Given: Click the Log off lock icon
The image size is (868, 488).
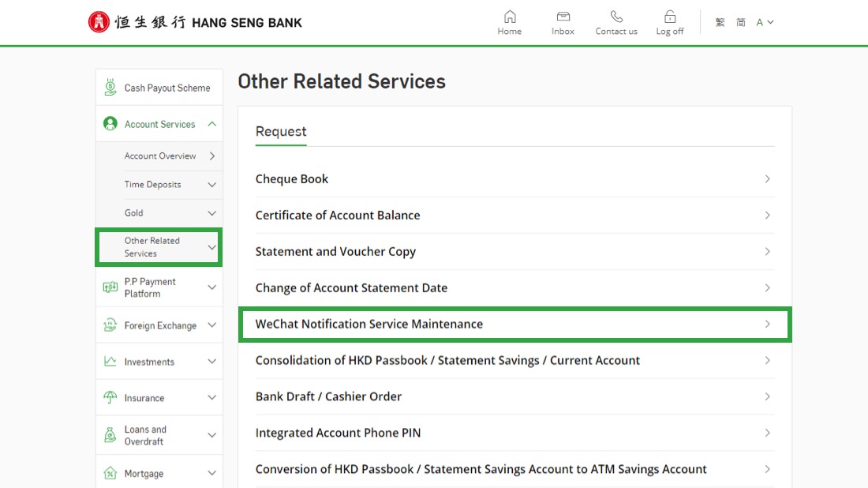Looking at the screenshot, I should click(670, 17).
